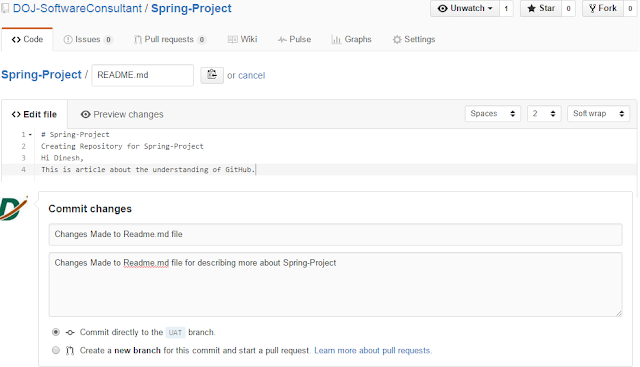Click line 'Creating Repository for Spring-Project'
This screenshot has height=367, width=640.
[x=122, y=146]
